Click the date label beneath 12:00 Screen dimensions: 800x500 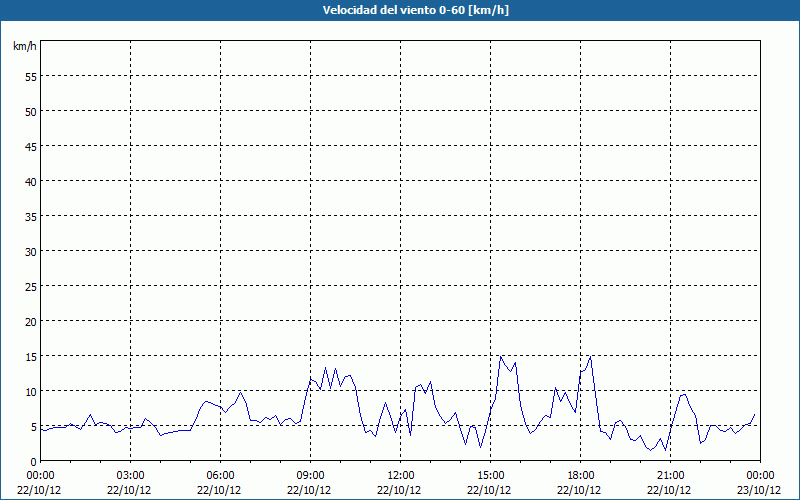pyautogui.click(x=399, y=490)
